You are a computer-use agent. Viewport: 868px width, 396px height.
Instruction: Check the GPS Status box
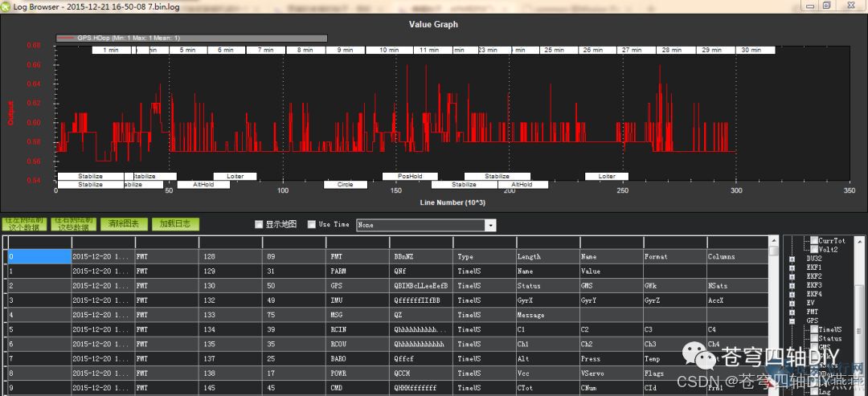(813, 338)
